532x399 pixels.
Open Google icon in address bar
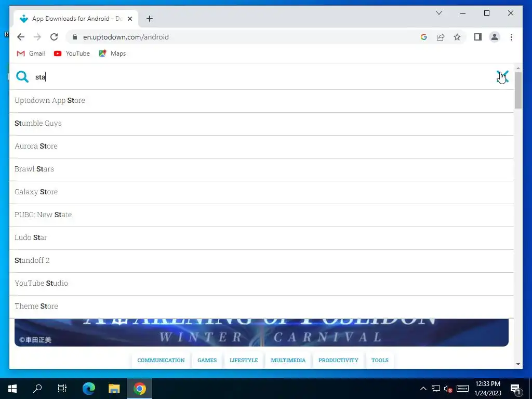pyautogui.click(x=424, y=37)
